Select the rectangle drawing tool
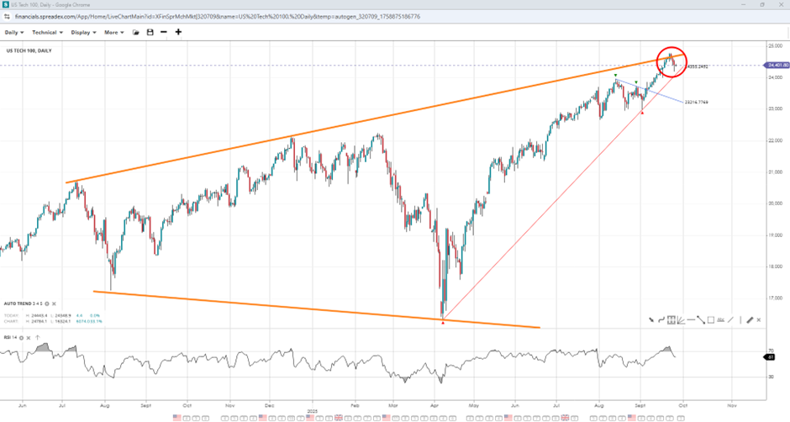 pyautogui.click(x=711, y=320)
